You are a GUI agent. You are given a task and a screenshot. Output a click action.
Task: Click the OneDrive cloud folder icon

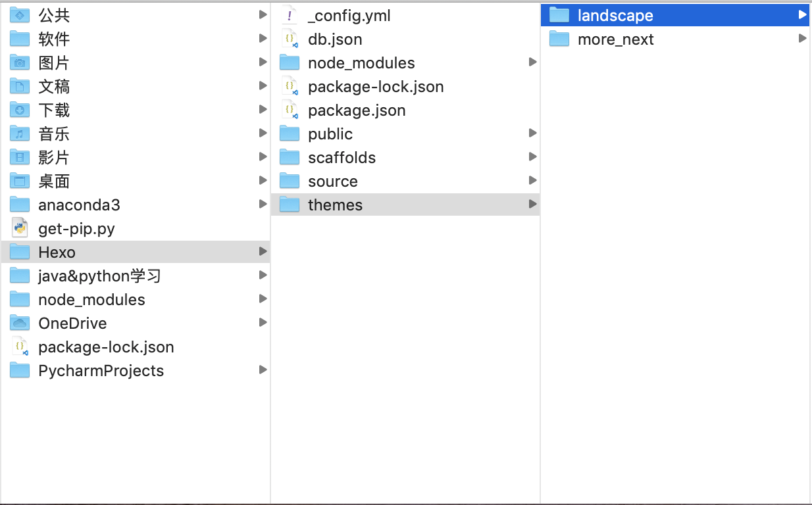point(20,323)
